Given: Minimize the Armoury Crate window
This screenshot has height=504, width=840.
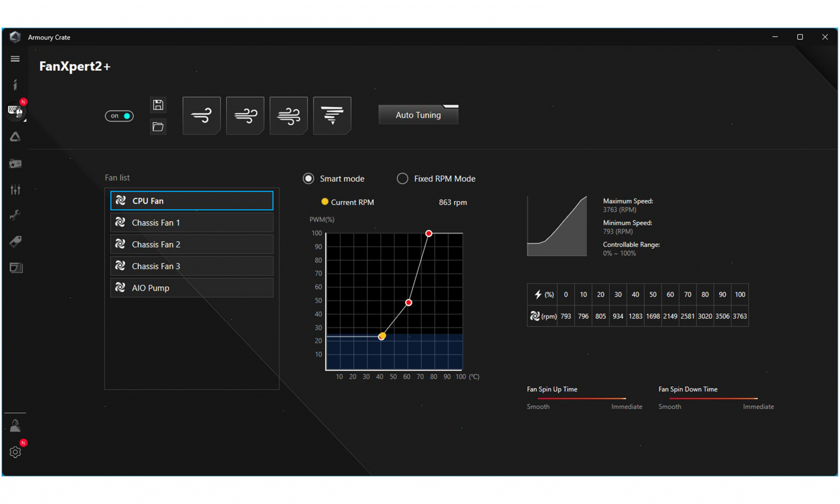Looking at the screenshot, I should point(775,37).
